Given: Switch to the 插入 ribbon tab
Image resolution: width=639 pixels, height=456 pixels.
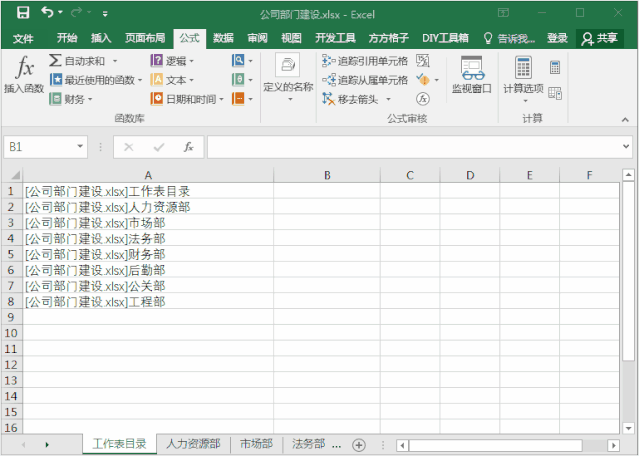Looking at the screenshot, I should point(101,38).
